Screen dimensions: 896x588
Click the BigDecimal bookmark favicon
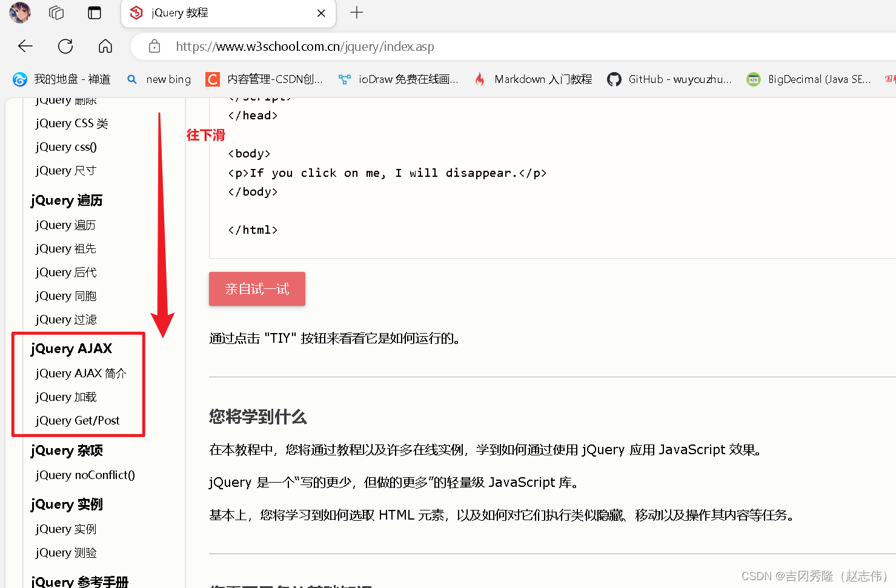[x=754, y=79]
